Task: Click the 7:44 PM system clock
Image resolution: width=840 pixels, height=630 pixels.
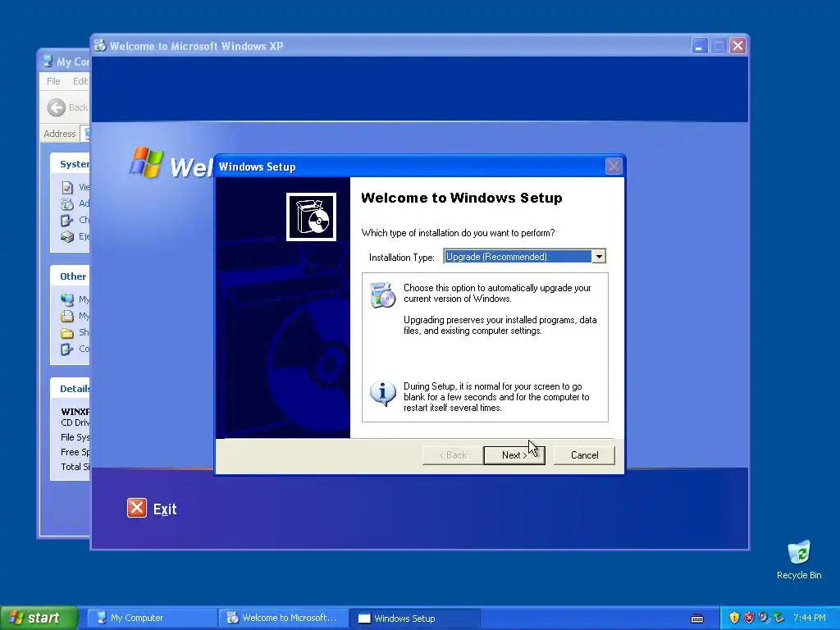Action: coord(809,618)
